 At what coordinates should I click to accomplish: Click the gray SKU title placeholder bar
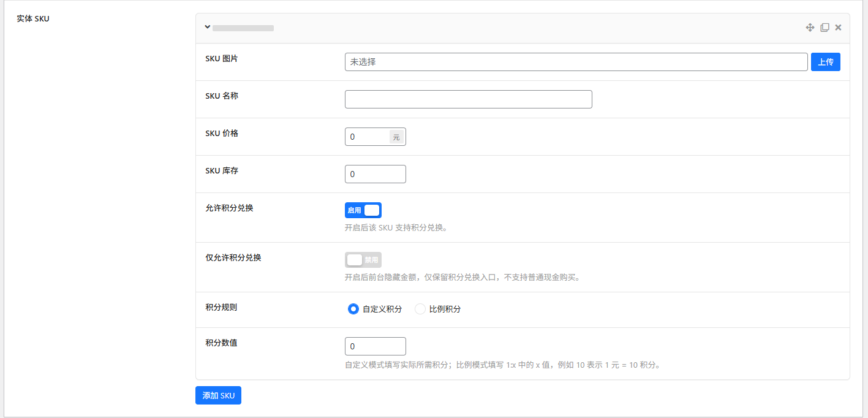243,28
